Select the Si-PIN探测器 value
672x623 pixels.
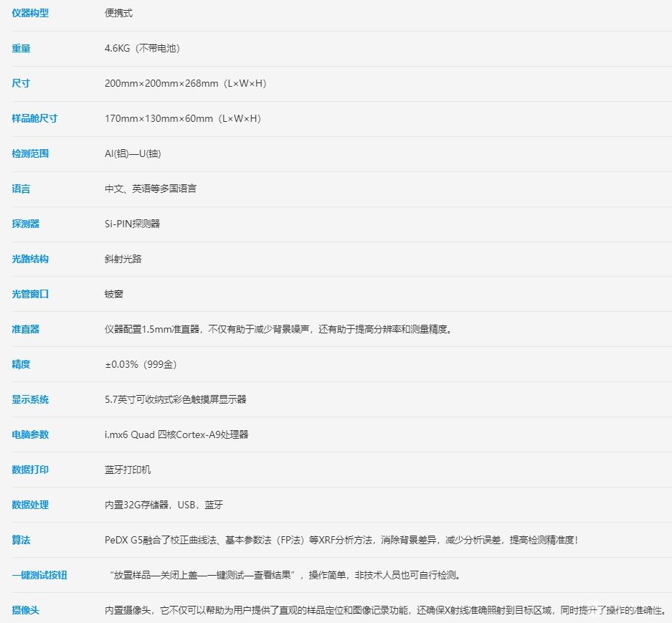(133, 224)
